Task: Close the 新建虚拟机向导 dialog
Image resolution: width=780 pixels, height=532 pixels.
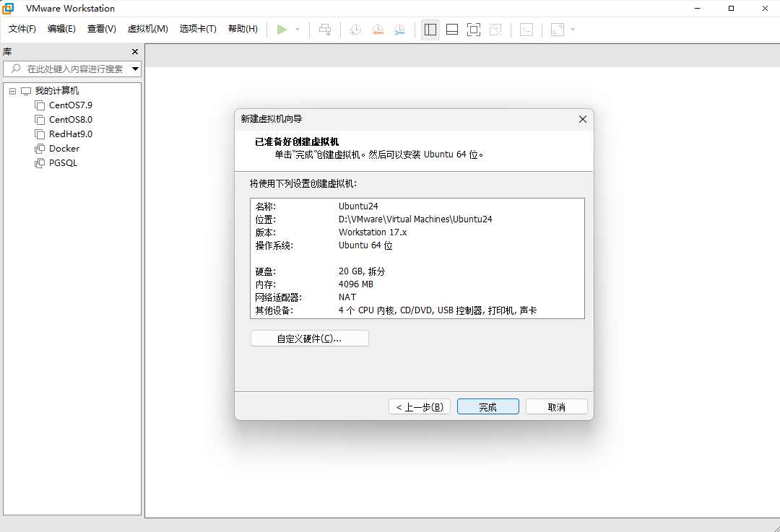Action: tap(583, 119)
